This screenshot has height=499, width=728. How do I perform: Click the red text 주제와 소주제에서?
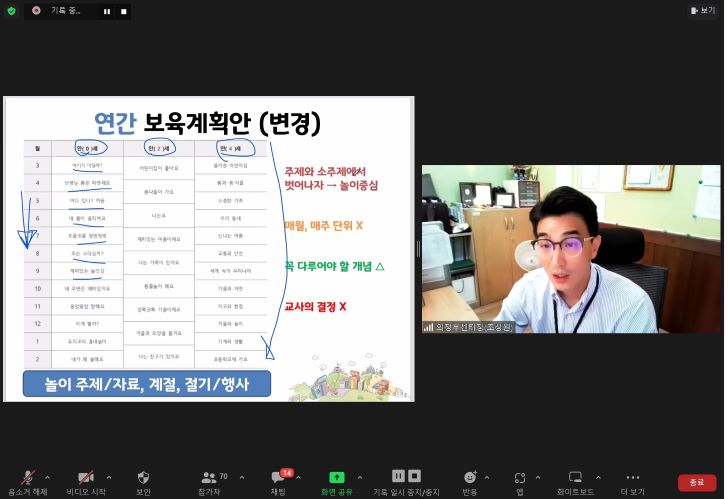(x=325, y=172)
